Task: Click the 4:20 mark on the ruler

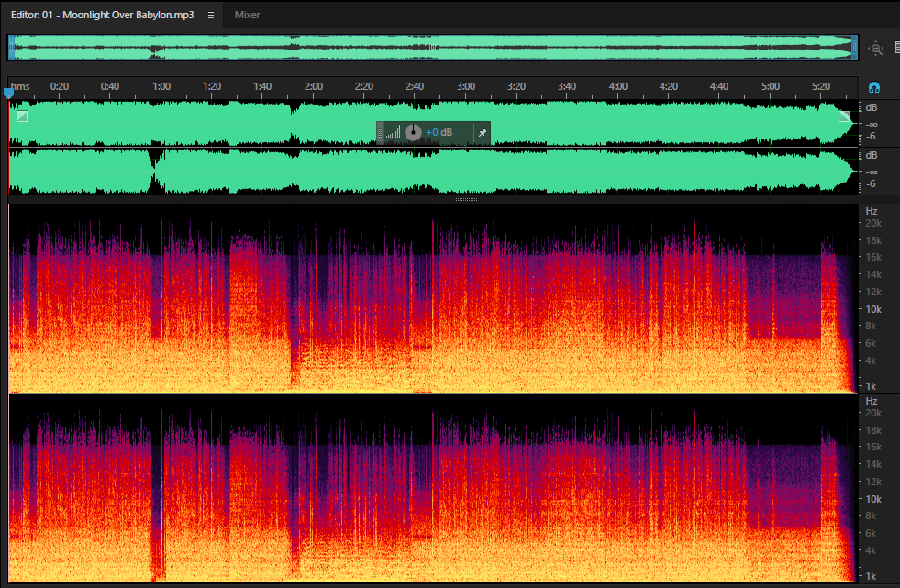Action: [x=668, y=86]
